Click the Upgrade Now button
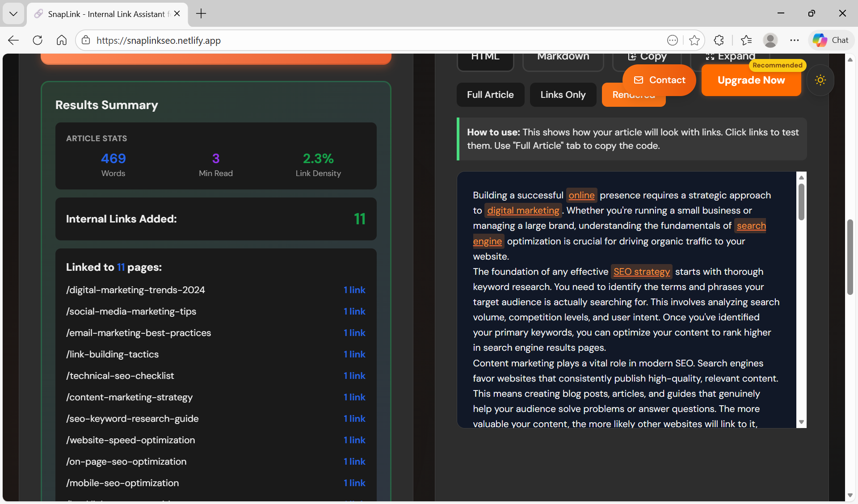Image resolution: width=858 pixels, height=504 pixels. (x=751, y=80)
